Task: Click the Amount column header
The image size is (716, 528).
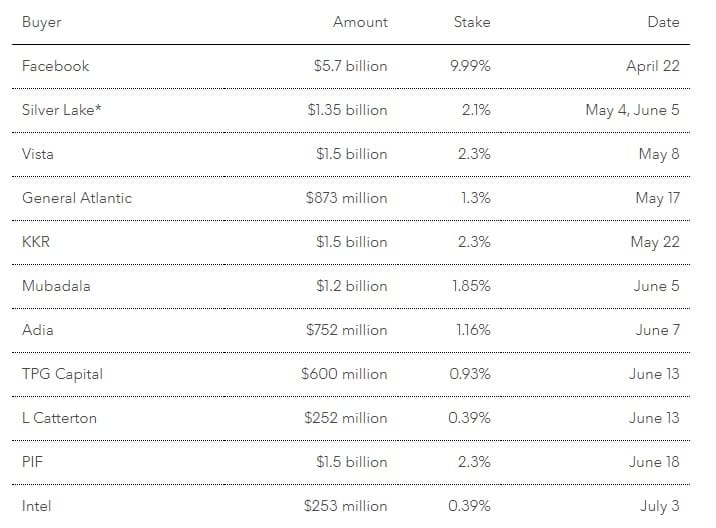Action: [361, 22]
